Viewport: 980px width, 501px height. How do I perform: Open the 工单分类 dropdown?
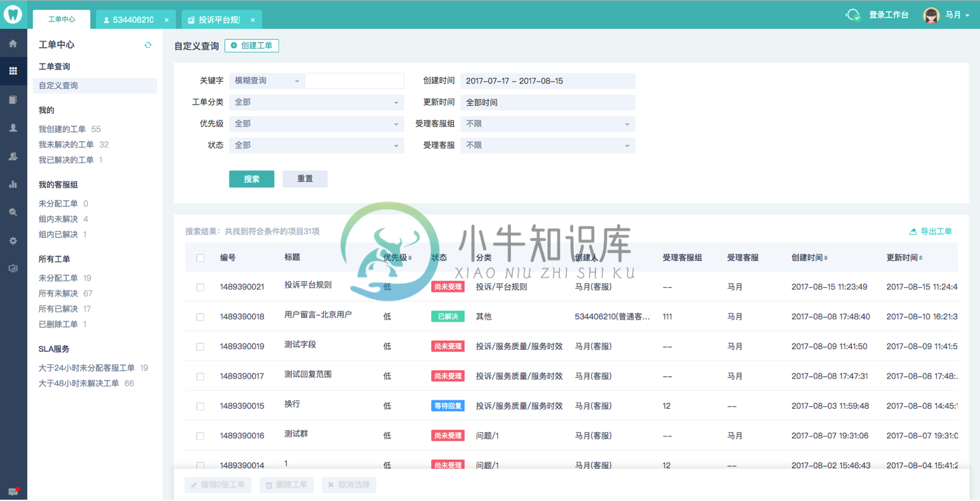316,102
